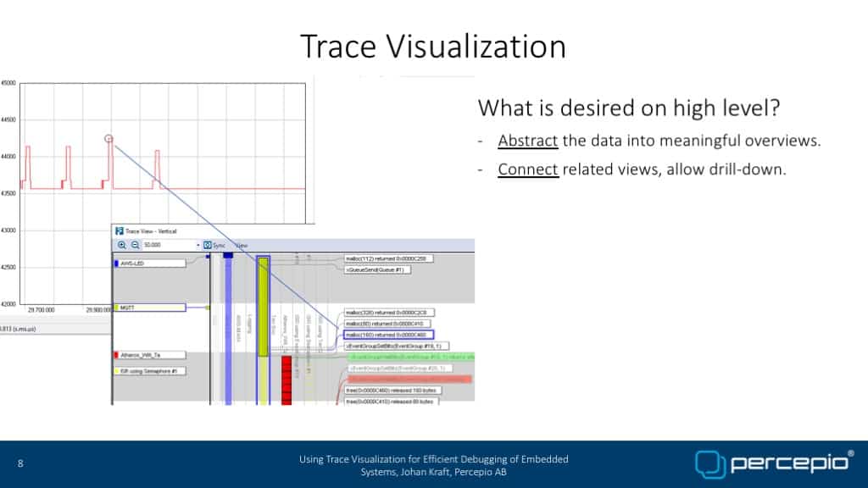Click the zoom out magnifier icon
This screenshot has height=488, width=868.
tap(134, 245)
